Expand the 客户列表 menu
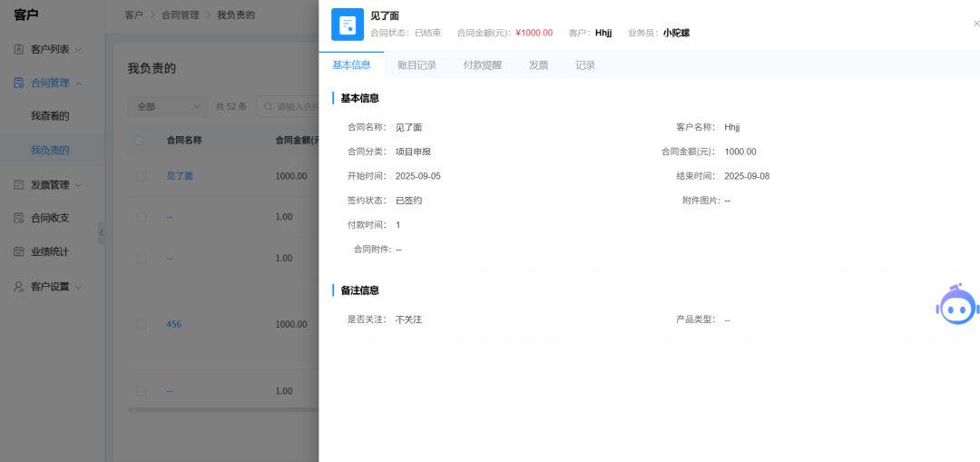Screen dimensions: 980x462 tap(78, 49)
